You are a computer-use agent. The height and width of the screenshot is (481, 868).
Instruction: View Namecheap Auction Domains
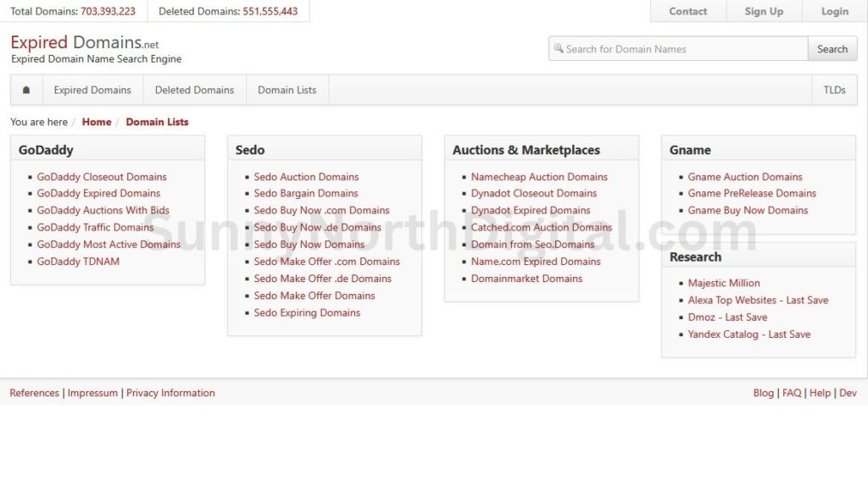pyautogui.click(x=539, y=177)
